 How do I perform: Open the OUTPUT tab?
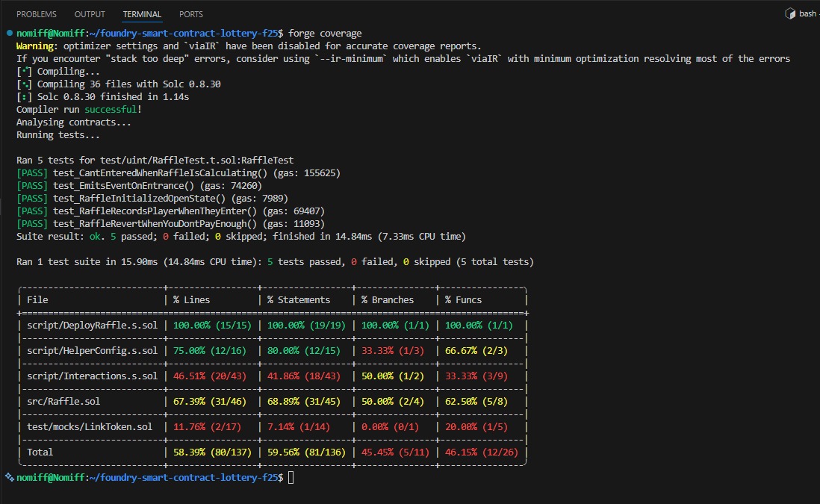(x=90, y=14)
